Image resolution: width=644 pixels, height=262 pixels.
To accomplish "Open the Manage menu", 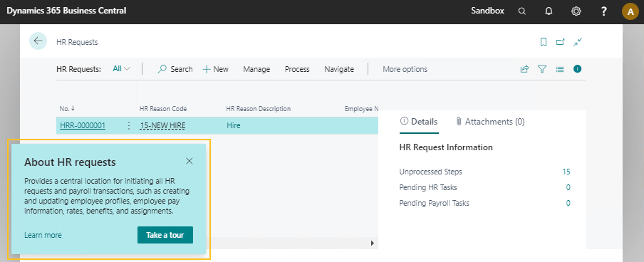I will point(256,69).
